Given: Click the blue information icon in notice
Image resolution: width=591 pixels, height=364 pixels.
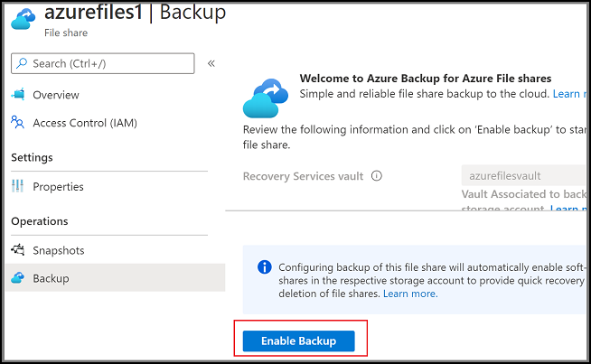Looking at the screenshot, I should tap(264, 266).
